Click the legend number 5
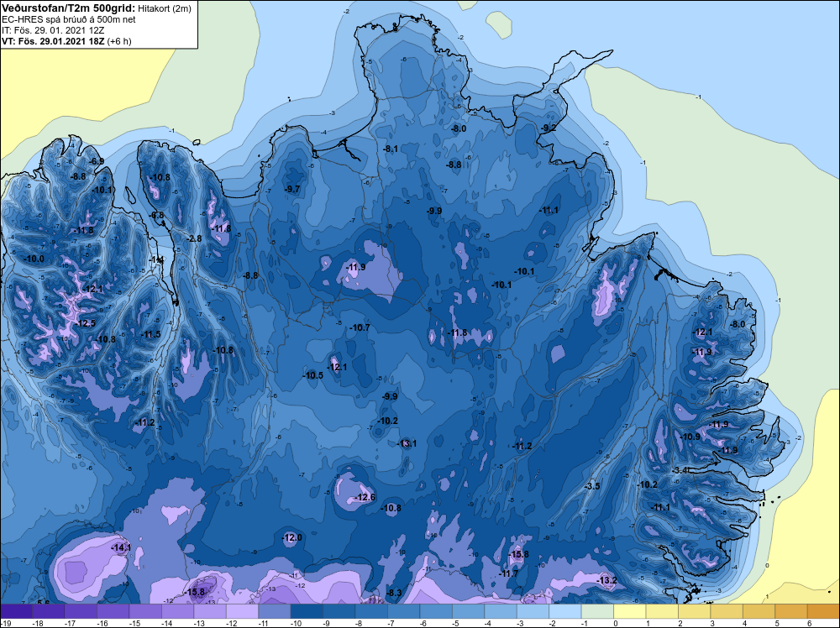 tap(777, 624)
